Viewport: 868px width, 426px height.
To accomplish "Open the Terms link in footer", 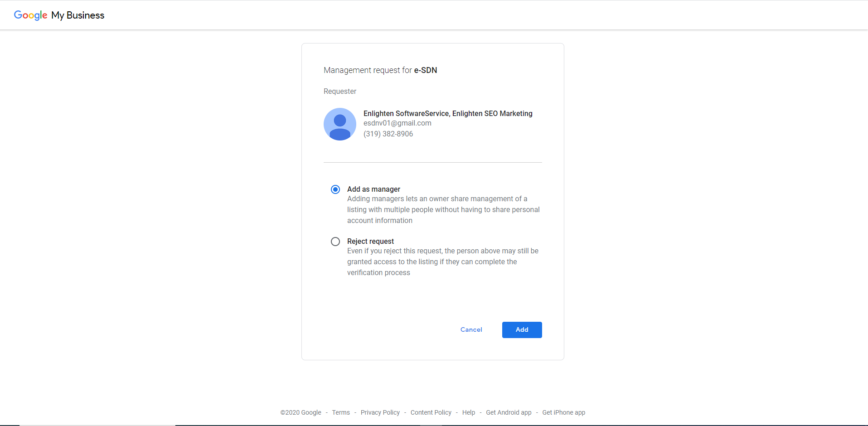I will (x=341, y=412).
